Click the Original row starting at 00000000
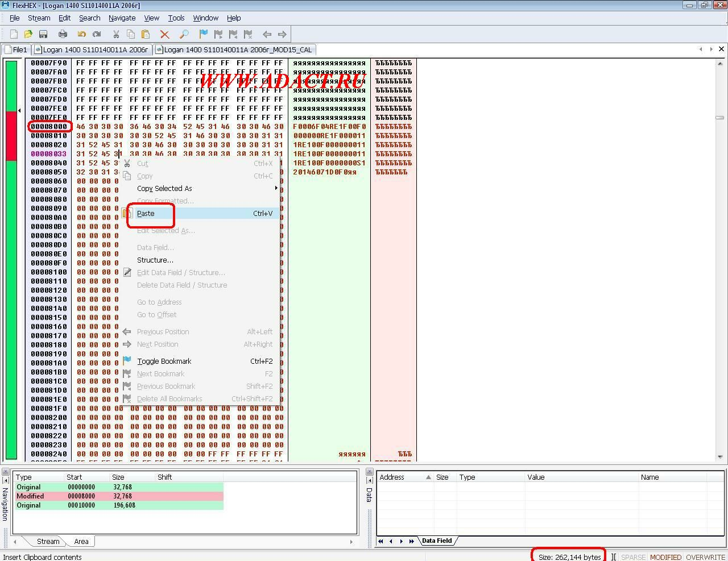728x561 pixels. click(118, 487)
